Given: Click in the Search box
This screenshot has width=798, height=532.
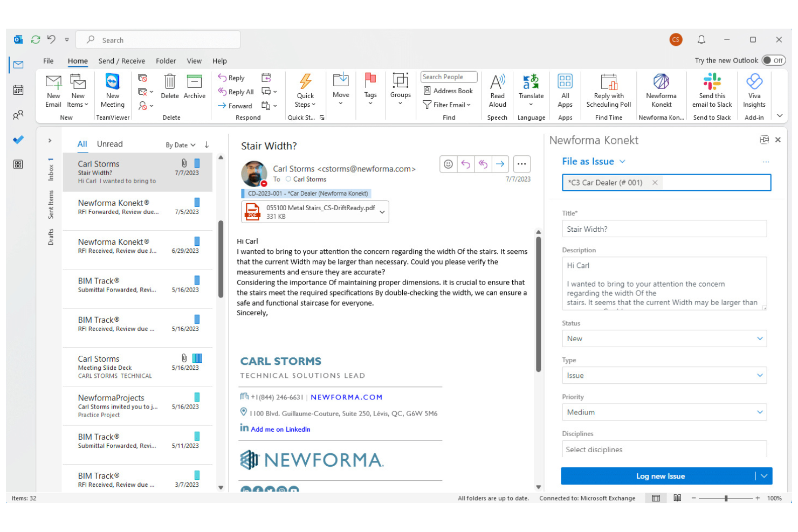Looking at the screenshot, I should [x=158, y=40].
